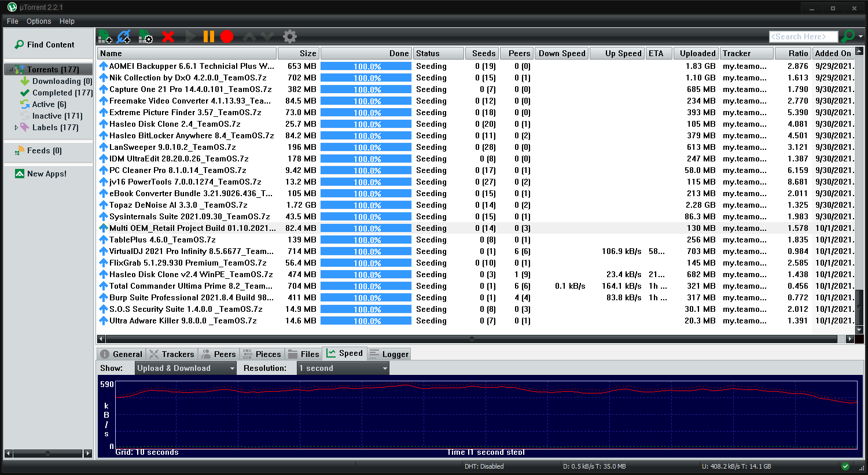Open the New Apps! sidebar item
The width and height of the screenshot is (868, 475).
41,174
